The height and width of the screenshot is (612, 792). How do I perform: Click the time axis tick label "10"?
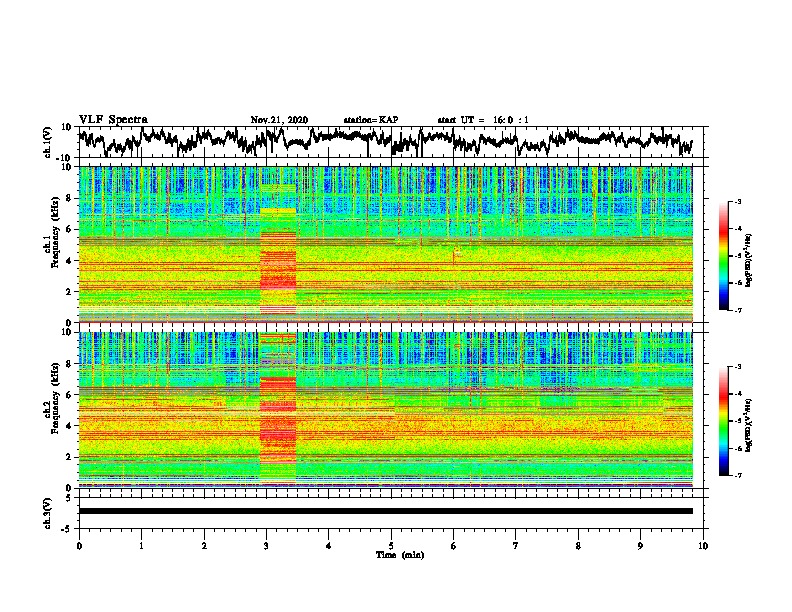[x=703, y=546]
